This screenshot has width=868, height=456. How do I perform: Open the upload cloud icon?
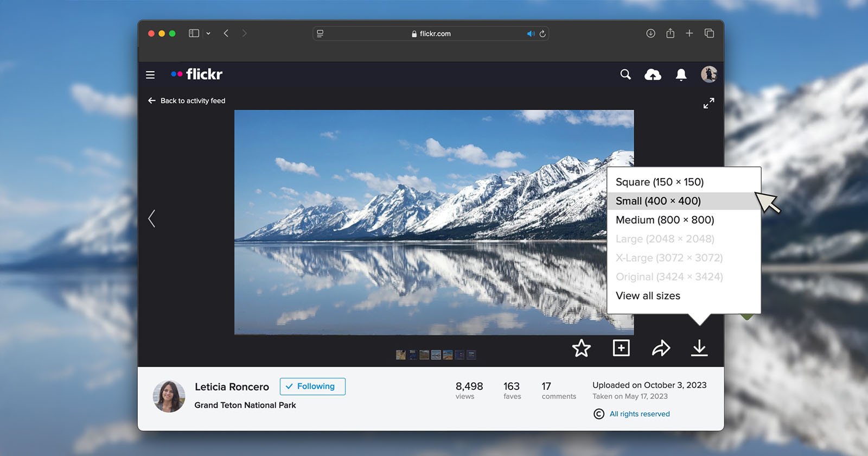[x=653, y=75]
